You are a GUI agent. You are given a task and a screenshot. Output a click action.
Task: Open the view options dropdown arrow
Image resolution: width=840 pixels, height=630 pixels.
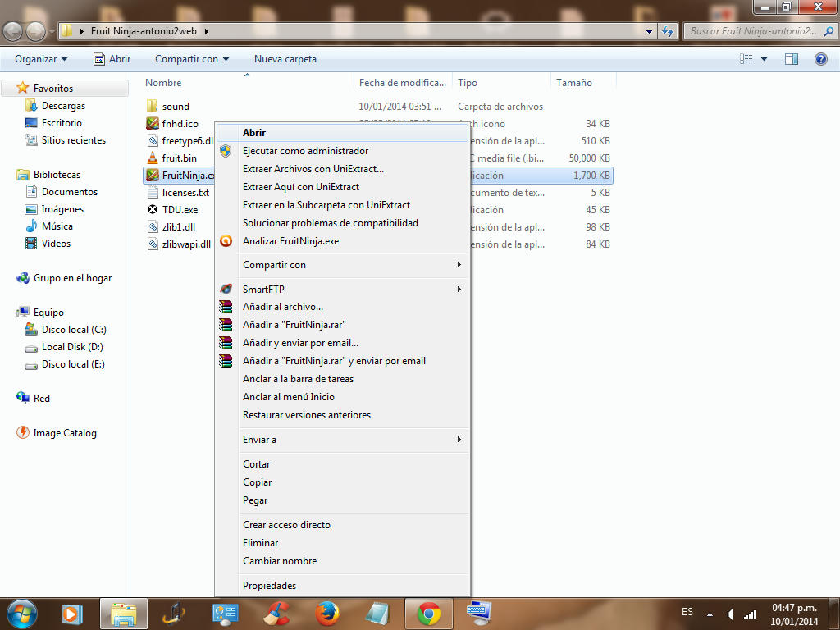tap(764, 59)
